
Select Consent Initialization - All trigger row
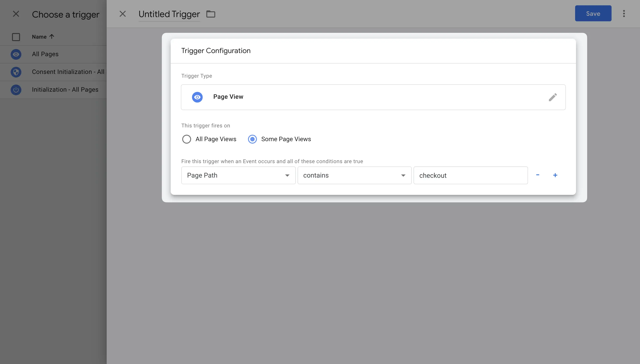(53, 72)
